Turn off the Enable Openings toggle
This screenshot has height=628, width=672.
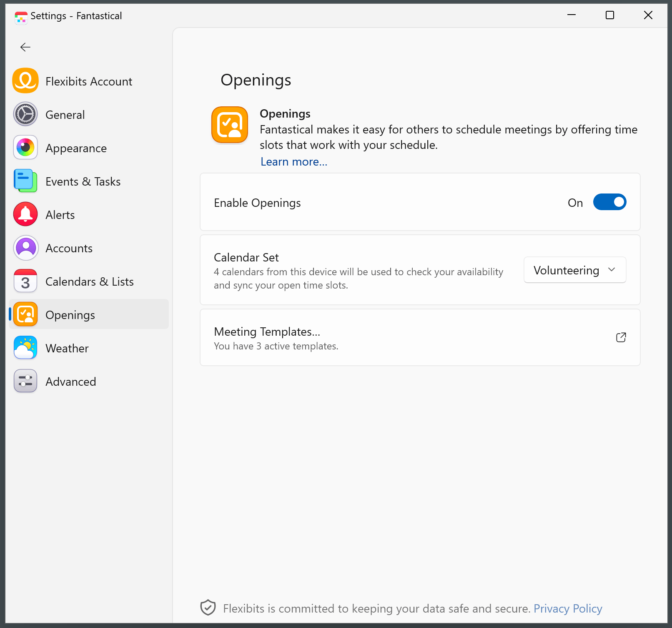pyautogui.click(x=609, y=202)
